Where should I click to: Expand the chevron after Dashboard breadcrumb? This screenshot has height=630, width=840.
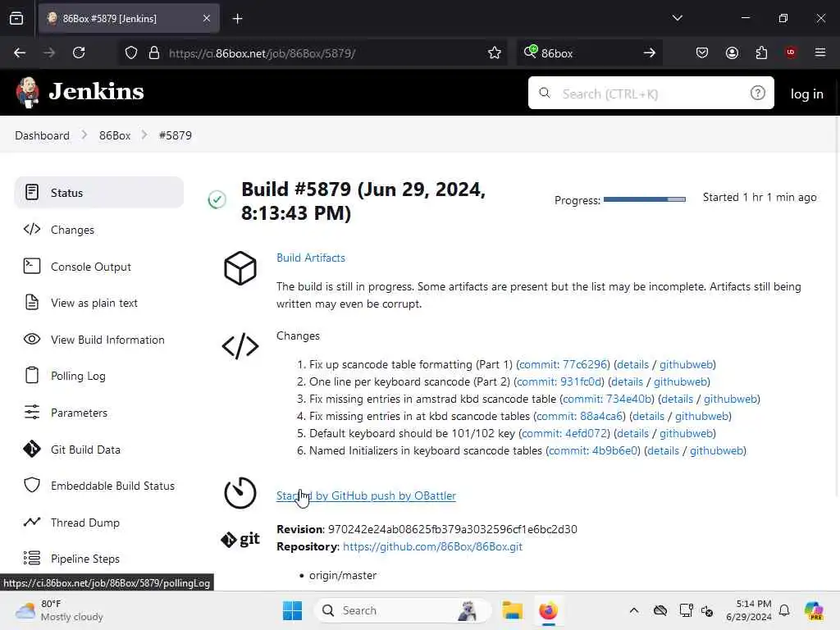coord(84,135)
